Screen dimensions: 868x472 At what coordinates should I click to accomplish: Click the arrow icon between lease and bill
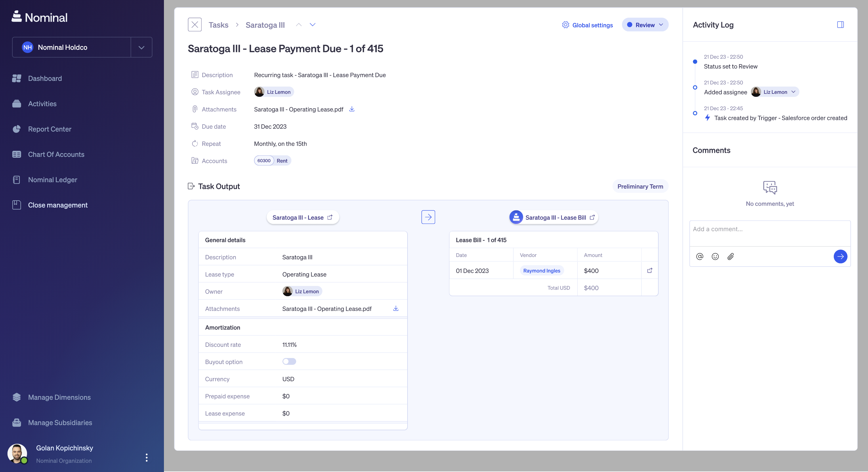pos(428,217)
